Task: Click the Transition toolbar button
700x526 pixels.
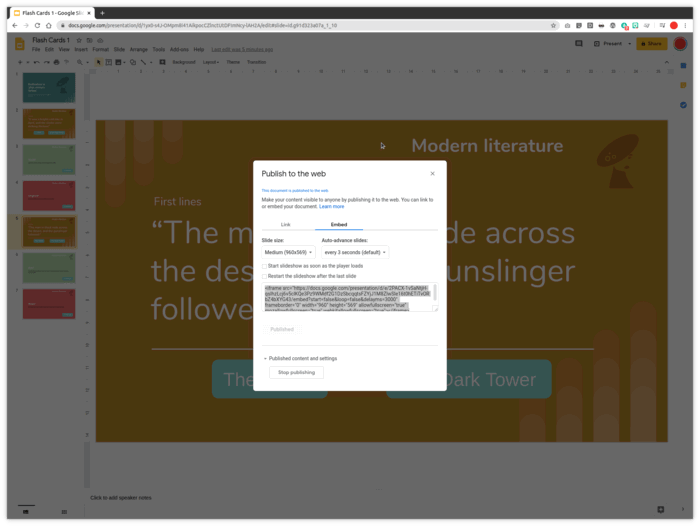Action: (x=256, y=63)
